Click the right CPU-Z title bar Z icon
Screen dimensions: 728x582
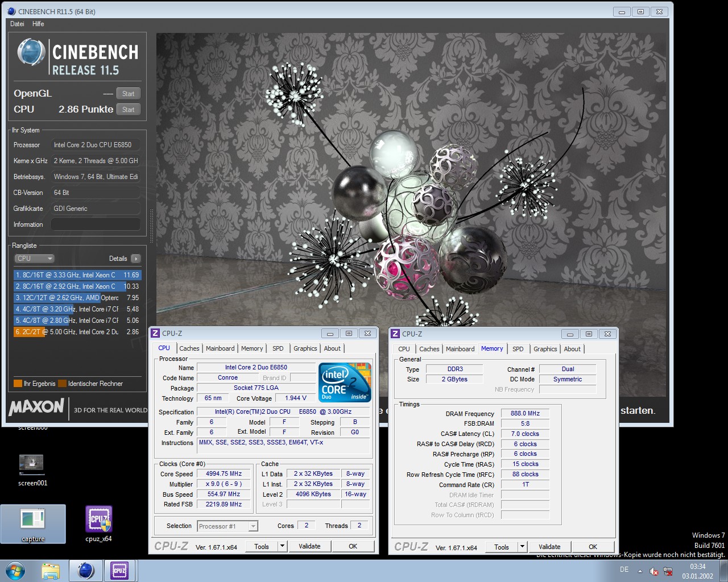pos(395,334)
